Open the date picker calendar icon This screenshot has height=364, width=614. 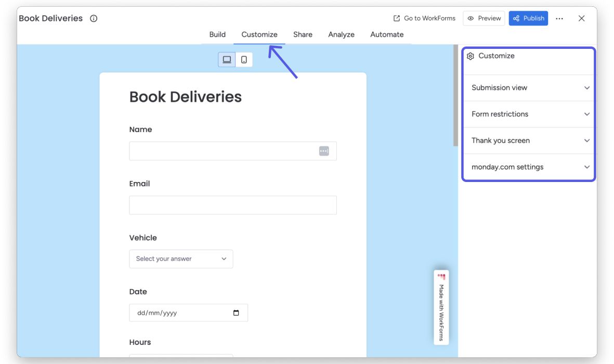click(236, 313)
